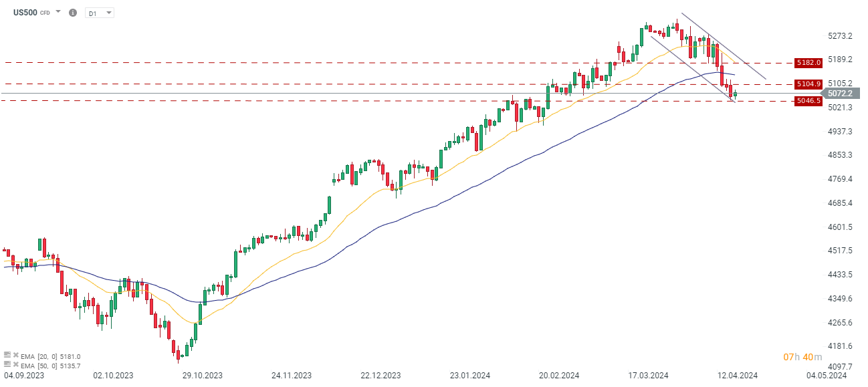The height and width of the screenshot is (387, 868).
Task: Open the D1 timeframe dropdown
Action: pyautogui.click(x=100, y=13)
